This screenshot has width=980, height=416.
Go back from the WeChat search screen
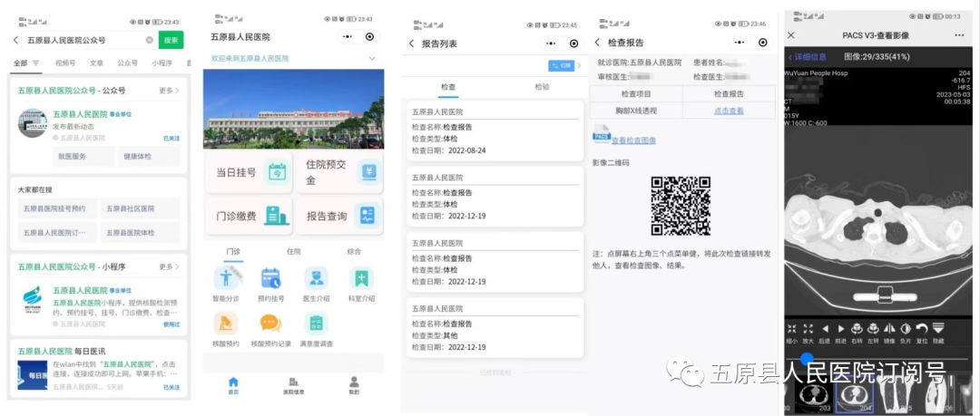pyautogui.click(x=15, y=40)
